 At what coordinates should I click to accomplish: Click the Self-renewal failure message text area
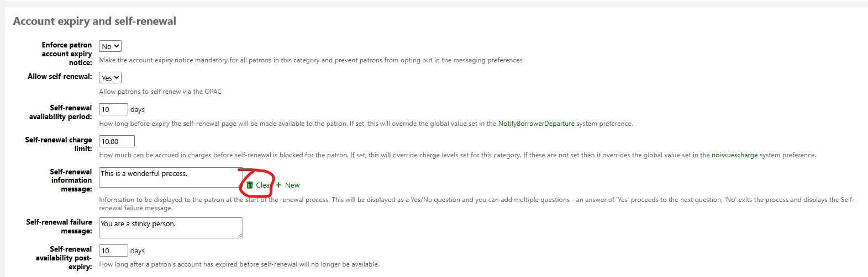pos(170,227)
